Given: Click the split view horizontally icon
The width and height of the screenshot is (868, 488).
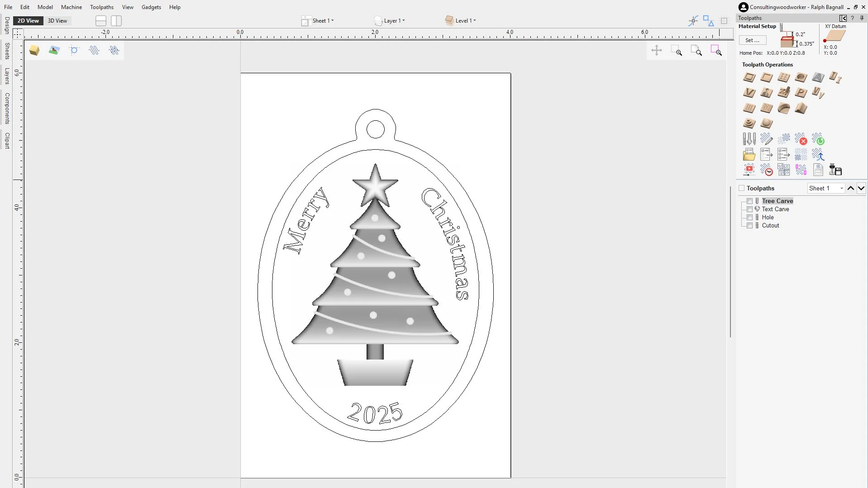Looking at the screenshot, I should coord(101,21).
